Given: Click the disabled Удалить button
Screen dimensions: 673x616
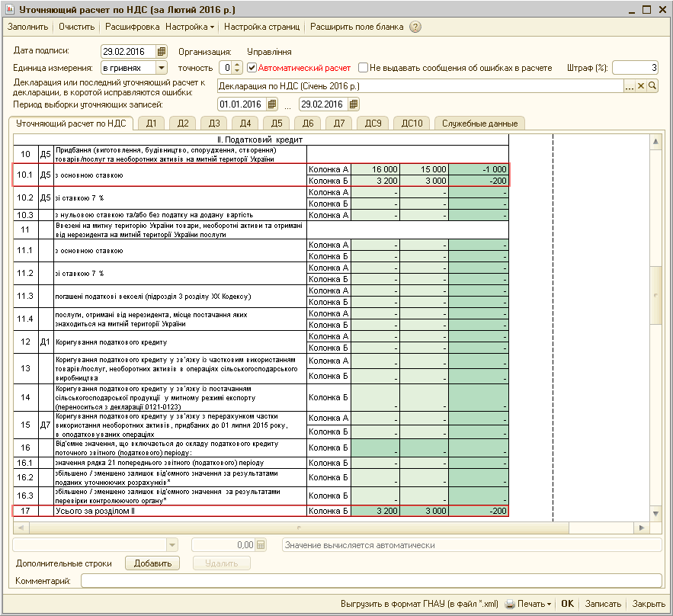Looking at the screenshot, I should (222, 563).
